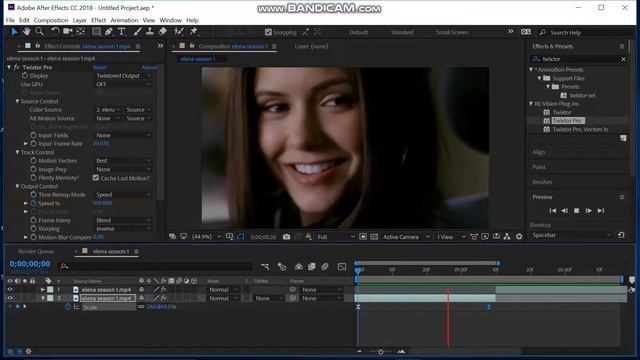640x360 pixels.
Task: Select the Roto Brush tool
Action: point(178,31)
